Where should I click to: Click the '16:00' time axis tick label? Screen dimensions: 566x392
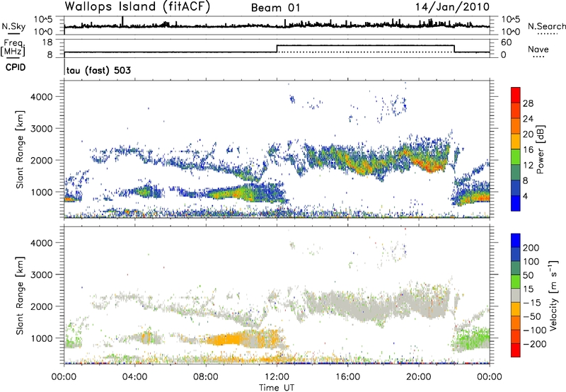347,377
